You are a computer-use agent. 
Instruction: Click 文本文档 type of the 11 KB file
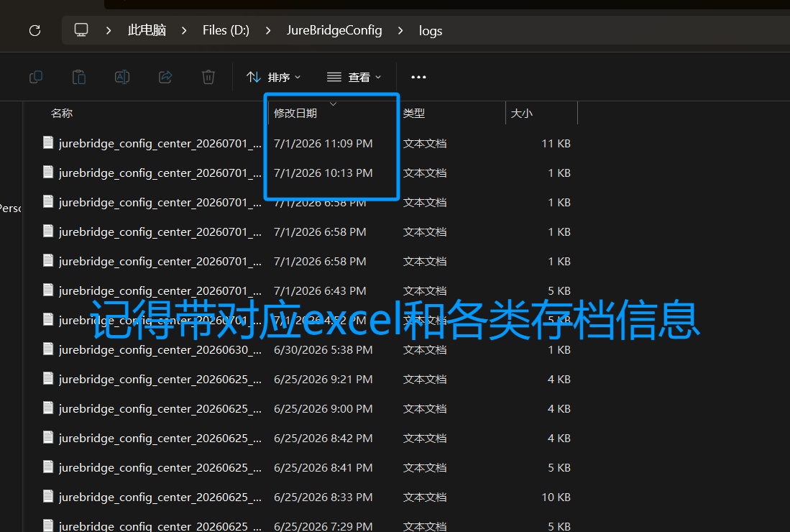pos(425,144)
